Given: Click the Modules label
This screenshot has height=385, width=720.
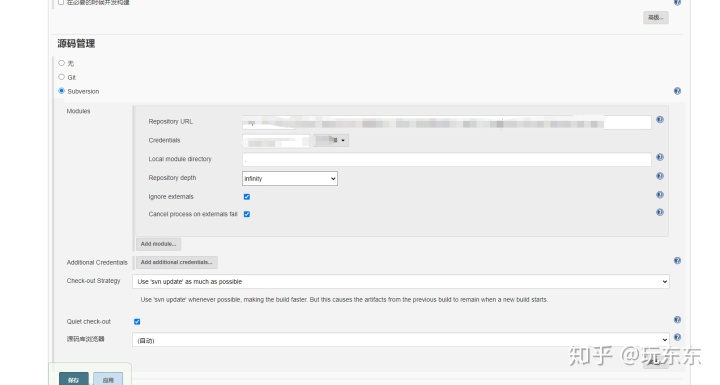Looking at the screenshot, I should [79, 111].
